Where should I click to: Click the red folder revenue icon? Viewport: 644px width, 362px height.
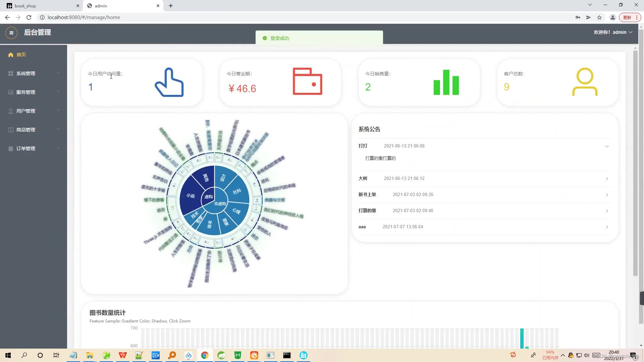point(307,81)
